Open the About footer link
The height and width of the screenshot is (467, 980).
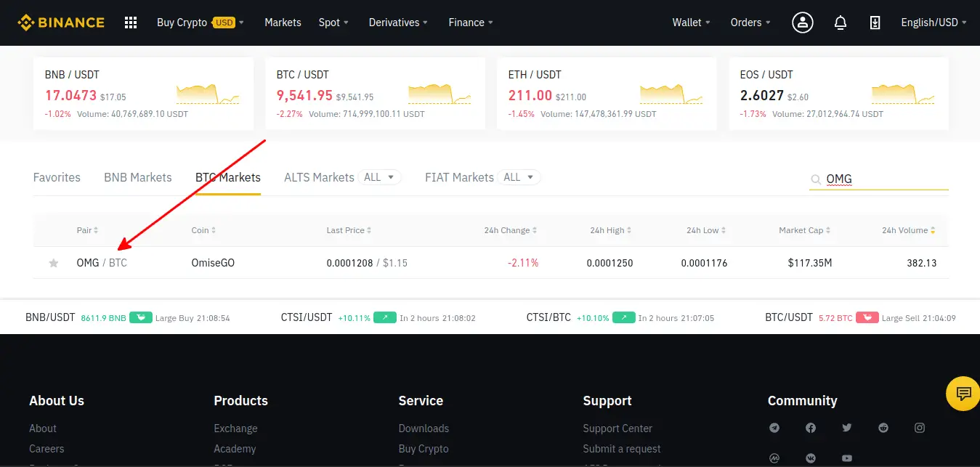(x=43, y=429)
